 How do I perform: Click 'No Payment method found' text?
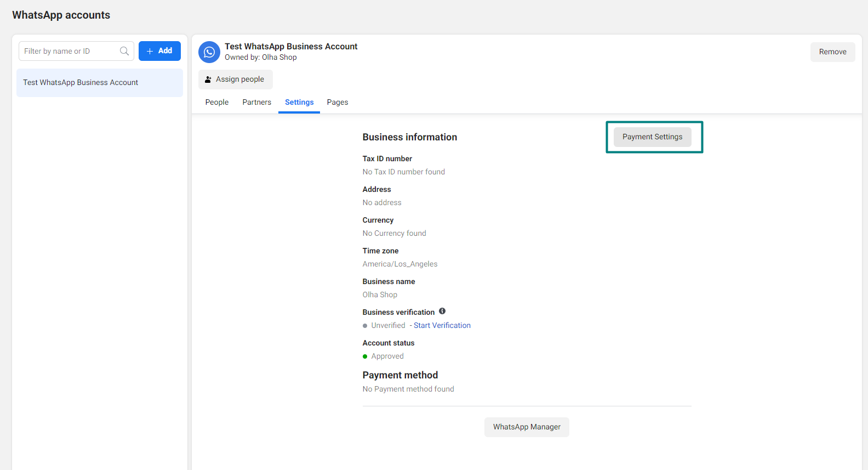pyautogui.click(x=408, y=389)
